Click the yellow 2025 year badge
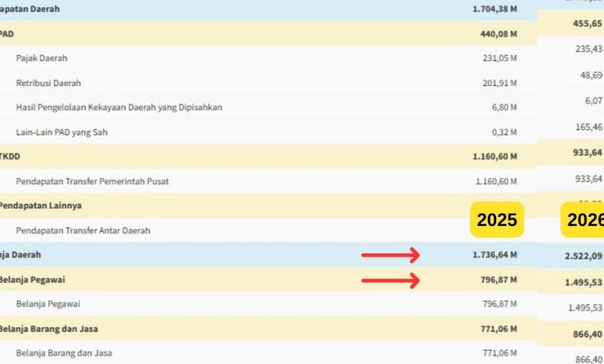Image resolution: width=604 pixels, height=364 pixels. click(497, 221)
